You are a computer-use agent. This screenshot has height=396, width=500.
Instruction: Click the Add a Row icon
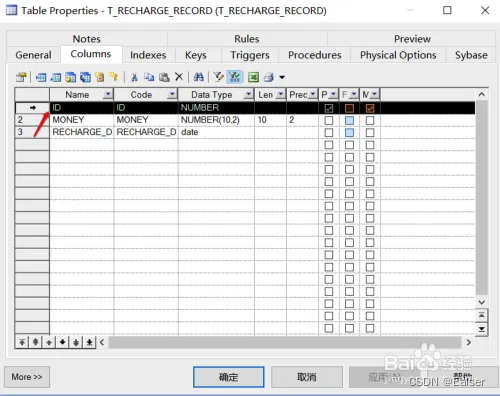(56, 77)
